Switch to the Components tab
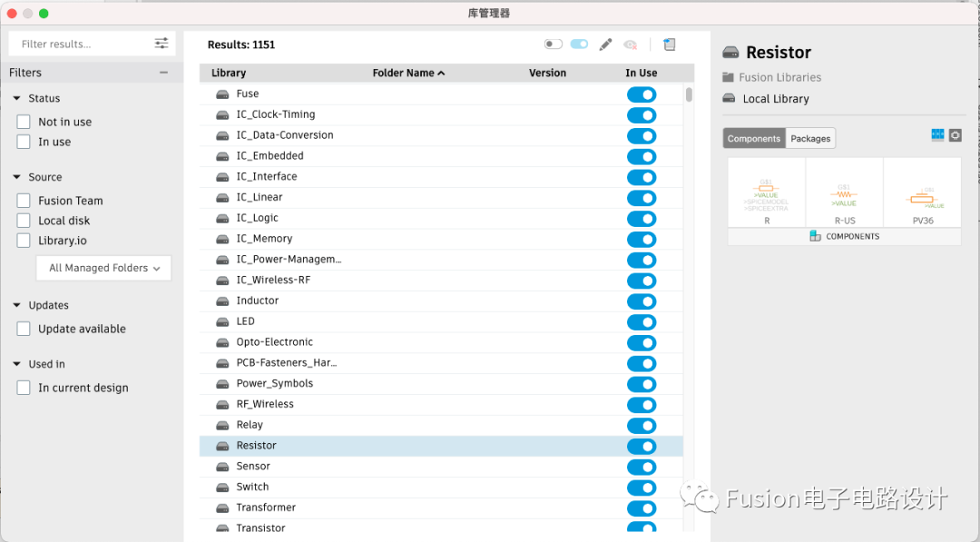Image resolution: width=980 pixels, height=542 pixels. click(x=754, y=138)
